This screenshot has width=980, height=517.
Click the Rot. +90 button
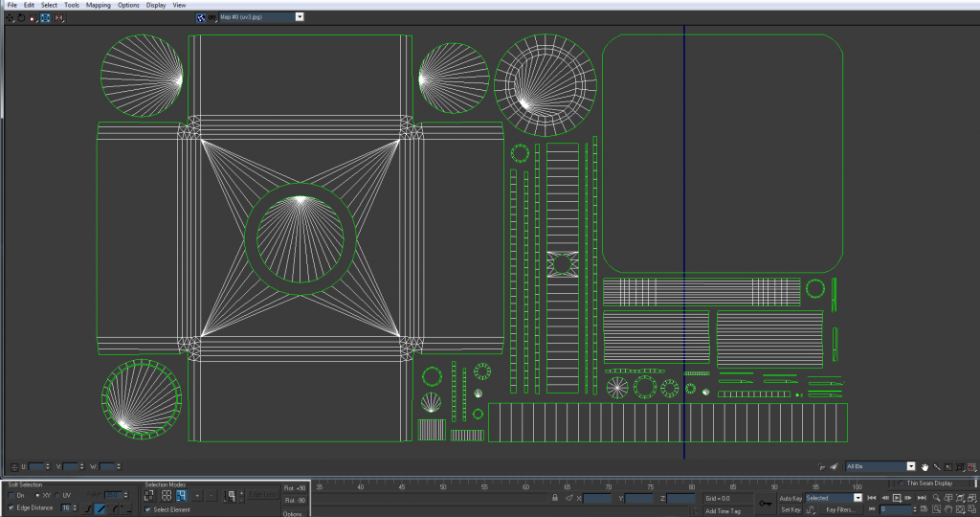coord(295,488)
